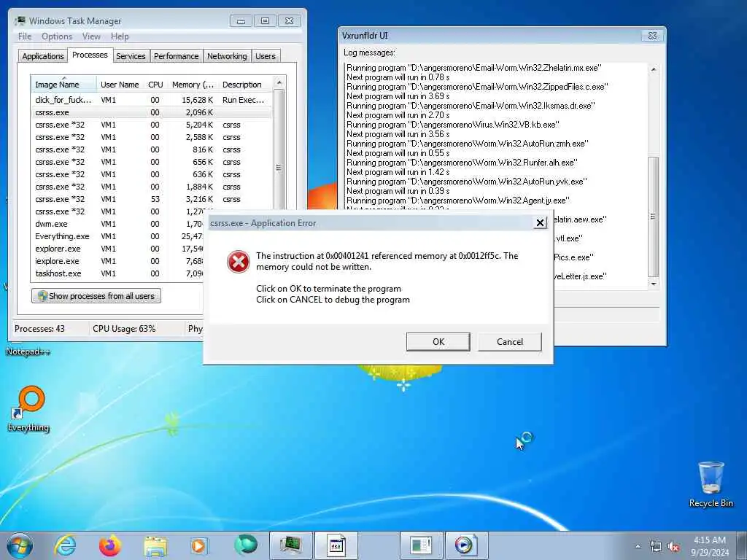Select the Everything desktop shortcut

point(28,408)
